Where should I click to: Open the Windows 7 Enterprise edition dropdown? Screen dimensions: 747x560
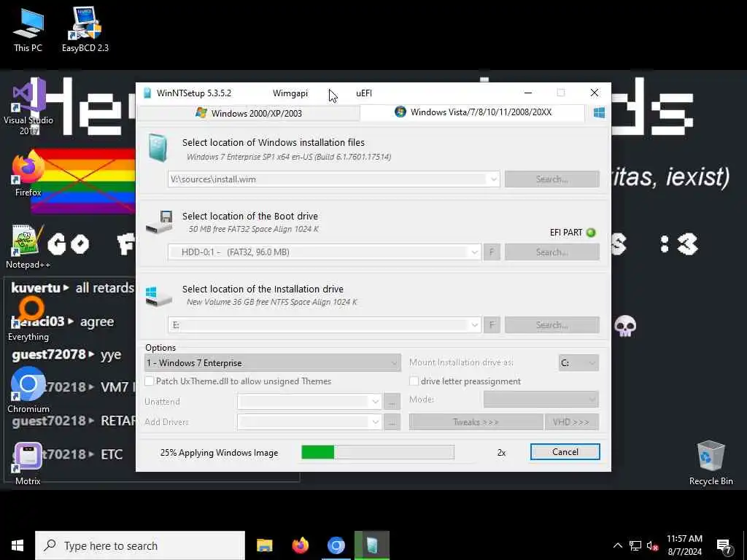pos(273,363)
